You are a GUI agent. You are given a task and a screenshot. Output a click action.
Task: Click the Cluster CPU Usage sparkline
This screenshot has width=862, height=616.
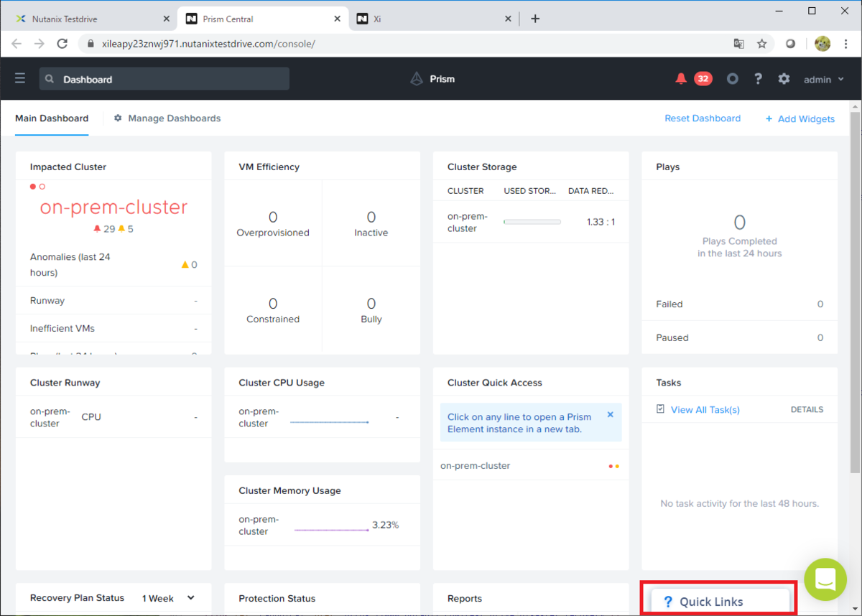tap(330, 422)
